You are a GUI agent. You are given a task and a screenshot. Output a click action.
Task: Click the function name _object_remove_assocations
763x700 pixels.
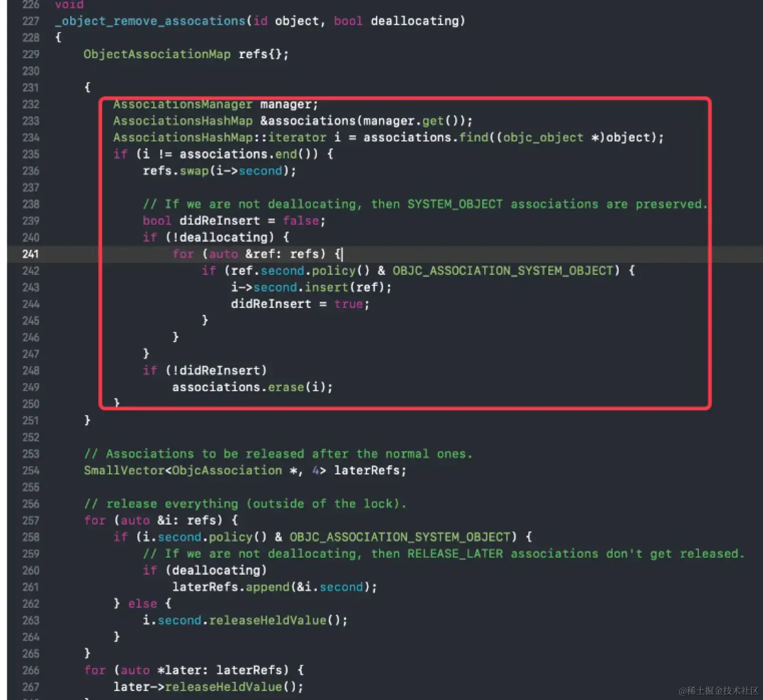(x=150, y=21)
